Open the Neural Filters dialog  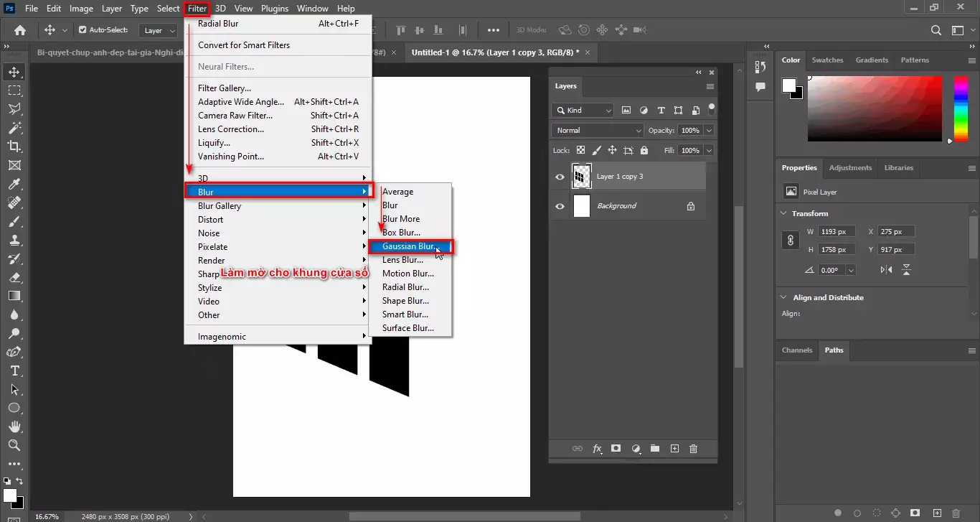point(225,66)
